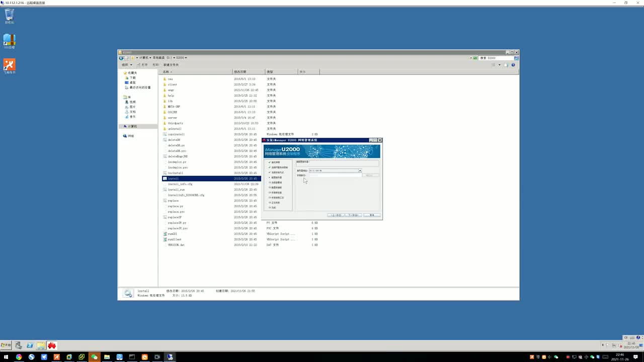Click the cancel button in installer

pos(372,215)
